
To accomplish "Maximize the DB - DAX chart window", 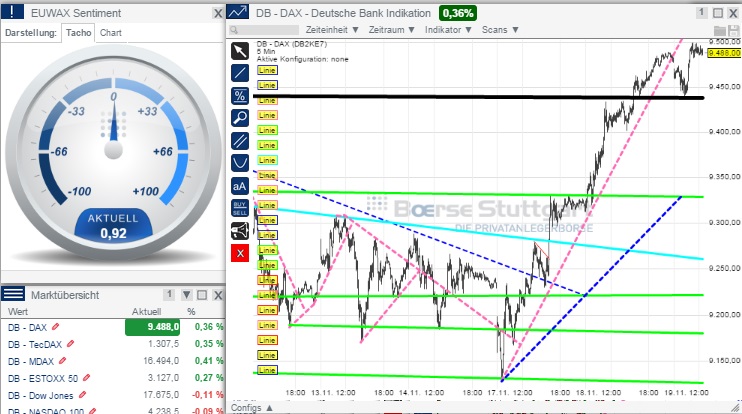I will [718, 13].
